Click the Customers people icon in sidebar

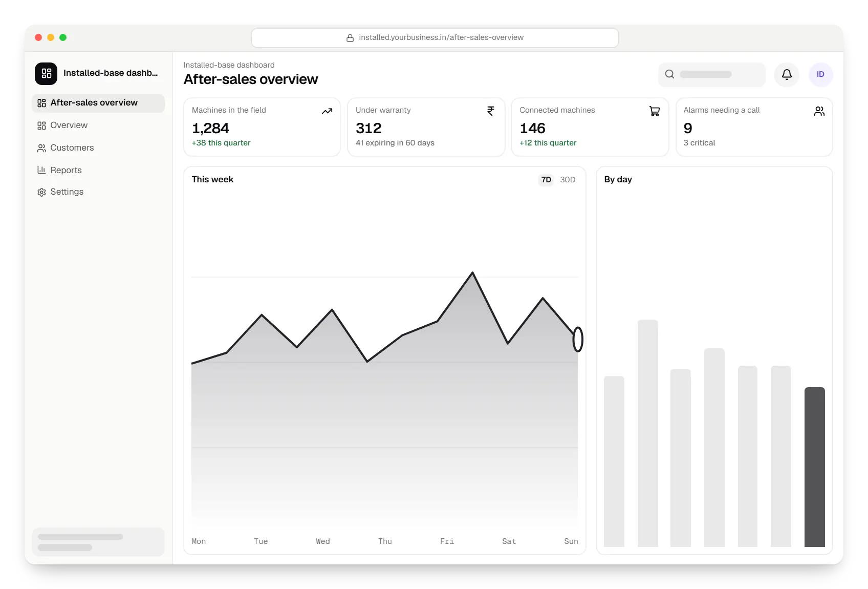(x=41, y=148)
